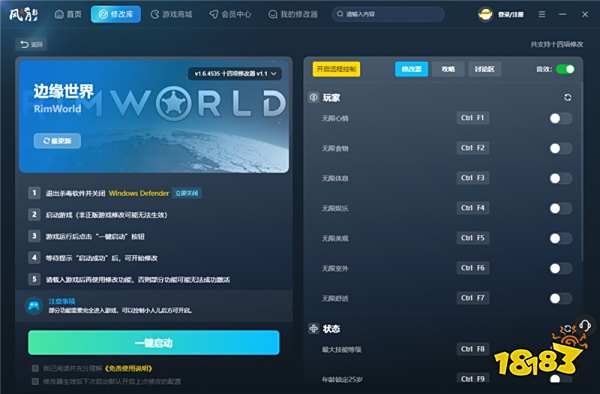600x394 pixels.
Task: Open the 游戏商城 tab
Action: [171, 14]
